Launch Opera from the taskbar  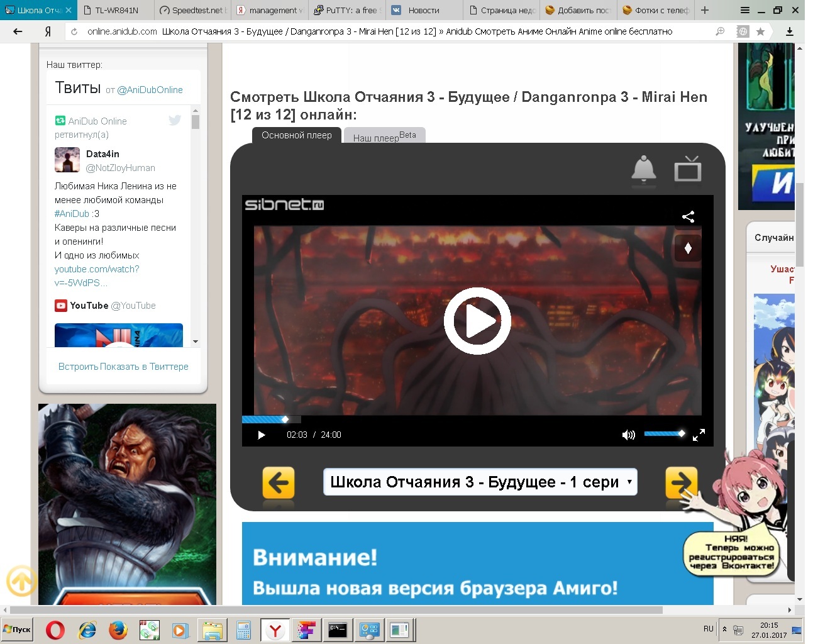55,630
